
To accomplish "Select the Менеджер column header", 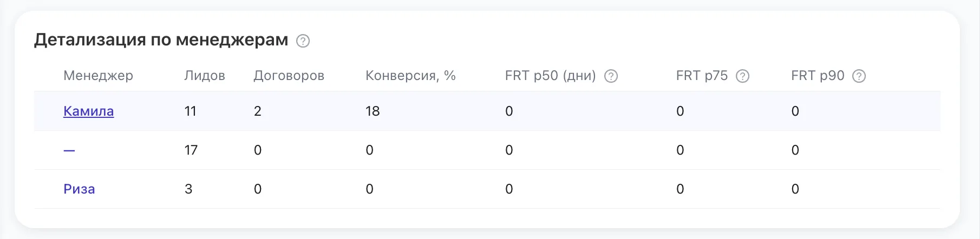I will coord(98,76).
